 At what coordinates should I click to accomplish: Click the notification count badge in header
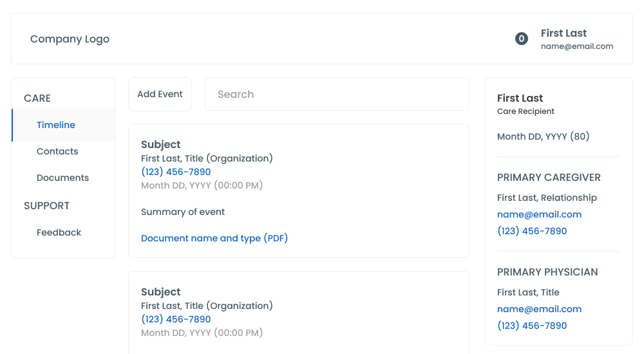[x=522, y=39]
